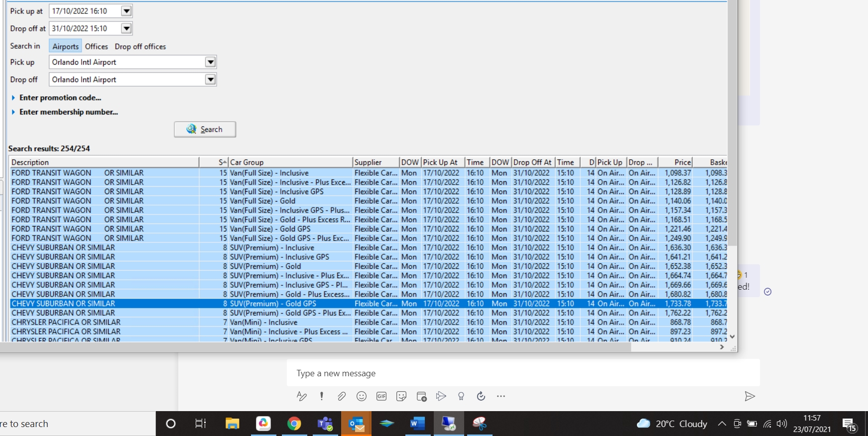Screen dimensions: 868x436
Task: Click the schedule meeting calendar icon
Action: pos(421,396)
